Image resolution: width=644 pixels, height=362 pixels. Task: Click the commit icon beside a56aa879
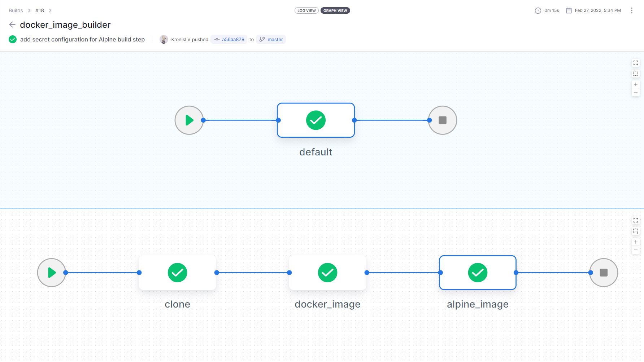(217, 39)
